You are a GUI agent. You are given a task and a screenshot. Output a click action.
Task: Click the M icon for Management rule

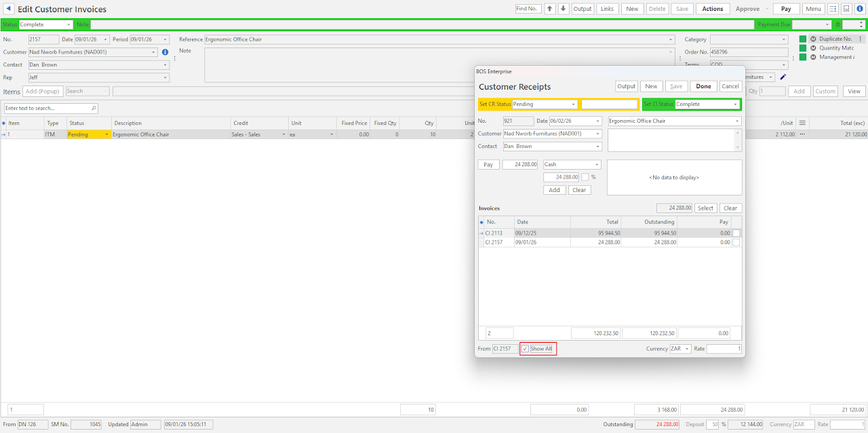click(x=813, y=57)
